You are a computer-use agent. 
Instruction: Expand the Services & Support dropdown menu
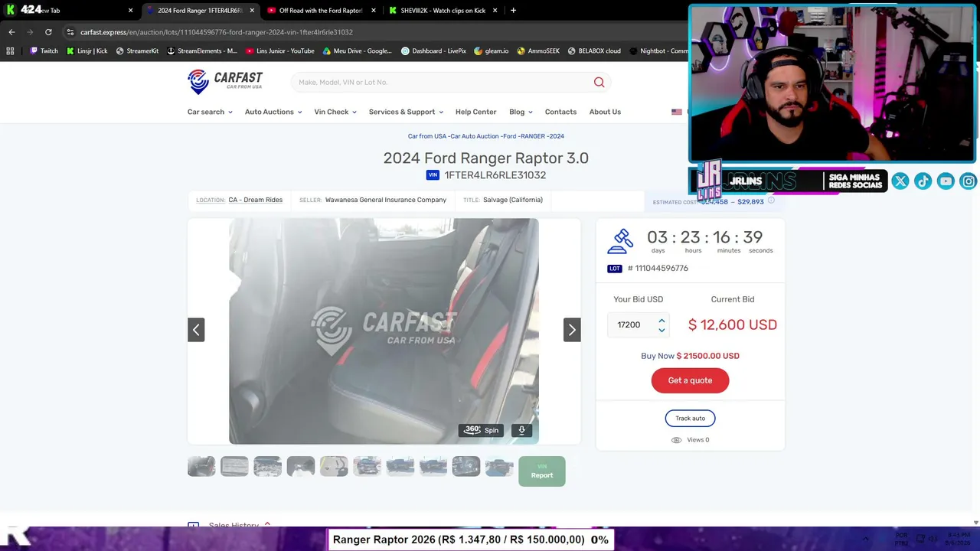(406, 112)
